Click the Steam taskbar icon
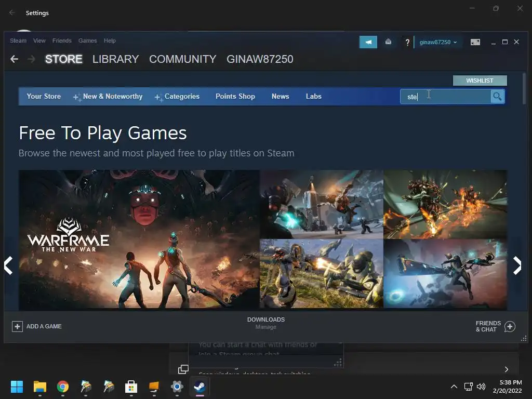This screenshot has height=399, width=532. 199,387
